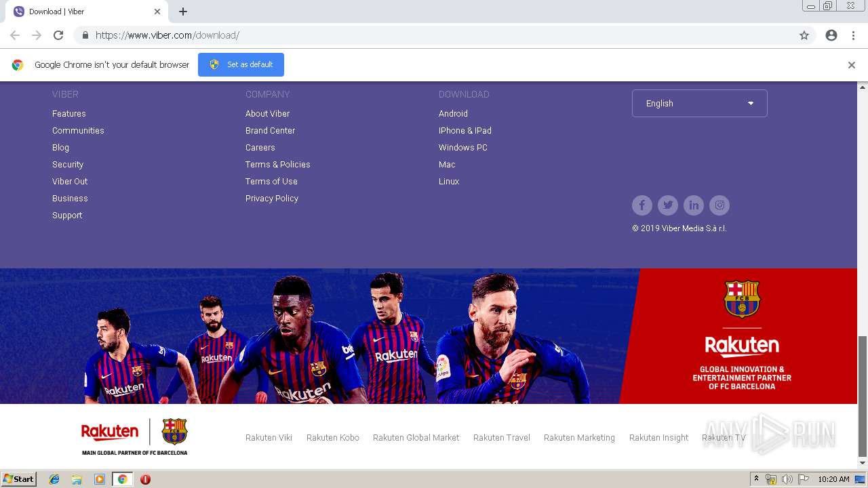The image size is (868, 488).
Task: Open Rakuten Marketing footer link
Action: pos(579,438)
